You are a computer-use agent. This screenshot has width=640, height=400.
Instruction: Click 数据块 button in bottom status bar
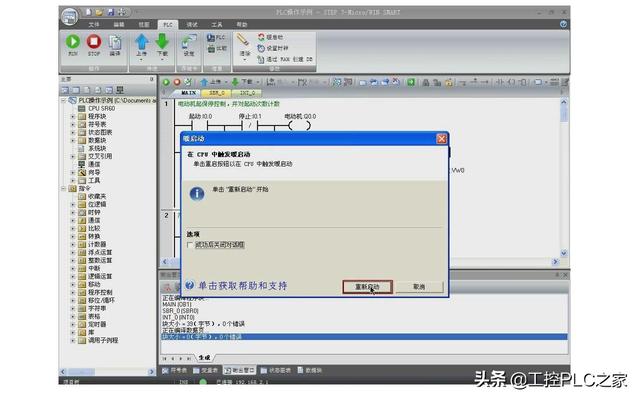click(310, 370)
